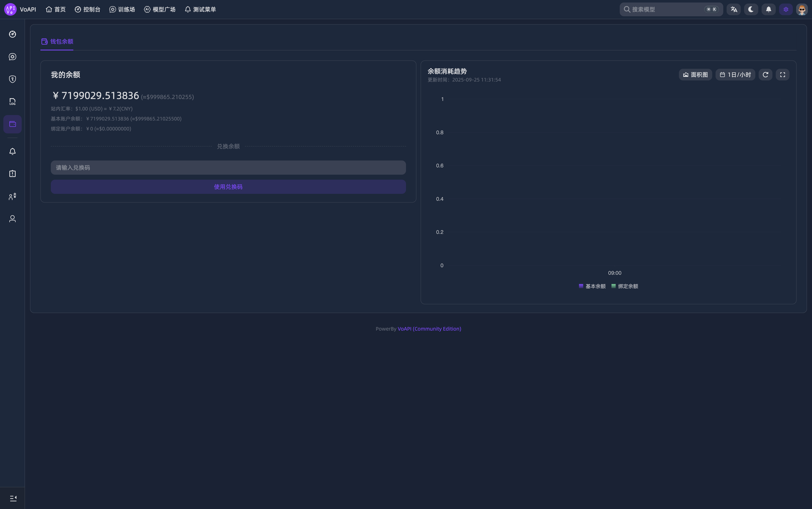
Task: Select the 钱包余额 tab
Action: point(57,41)
